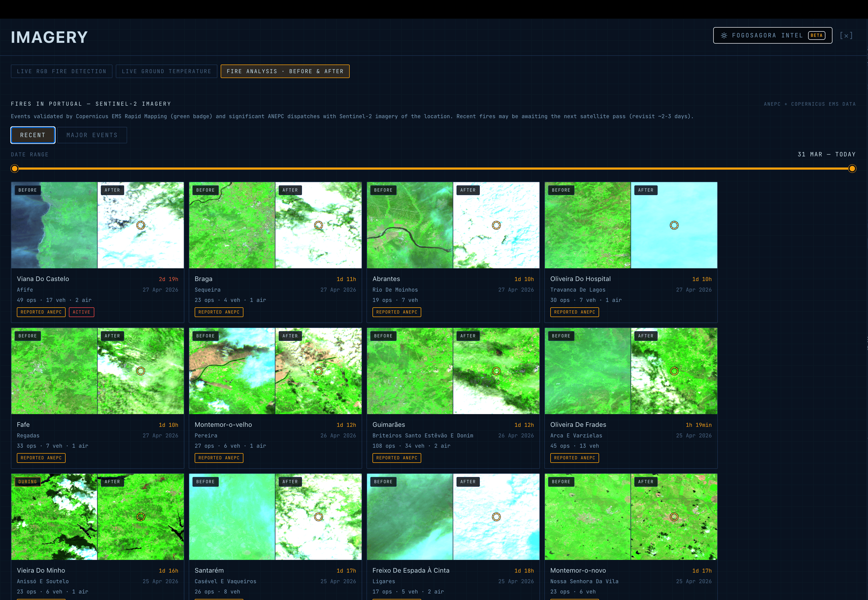The image size is (868, 600).
Task: Select Fire Analysis Before & After tab
Action: 285,72
